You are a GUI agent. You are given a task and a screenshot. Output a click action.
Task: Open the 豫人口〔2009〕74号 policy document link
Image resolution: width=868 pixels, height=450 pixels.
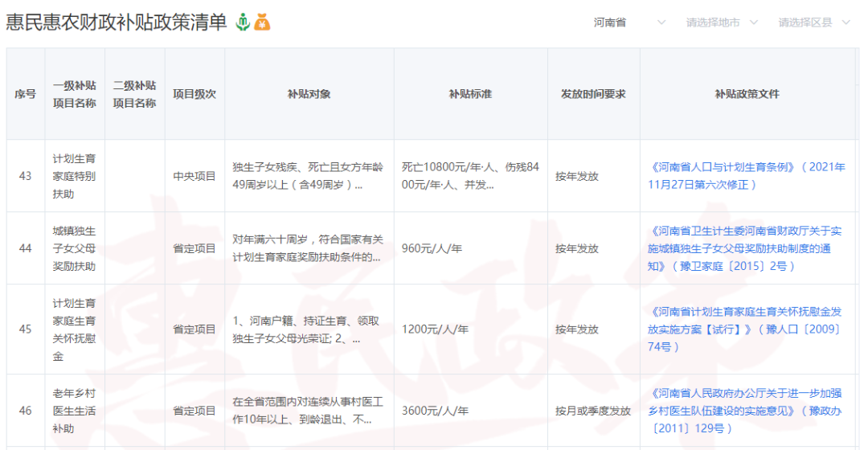coord(745,329)
